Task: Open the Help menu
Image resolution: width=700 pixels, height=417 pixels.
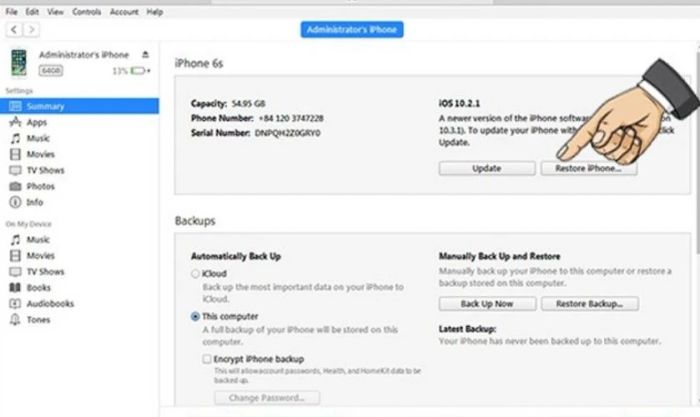Action: (154, 12)
